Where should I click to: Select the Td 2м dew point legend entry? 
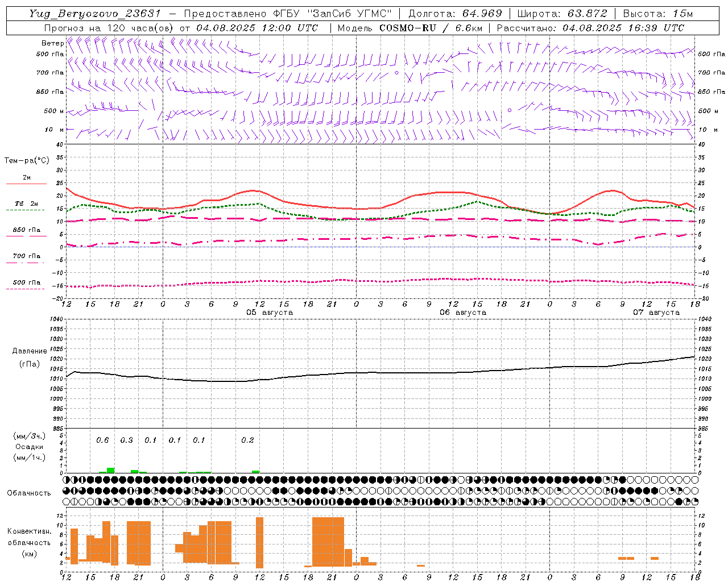[27, 203]
